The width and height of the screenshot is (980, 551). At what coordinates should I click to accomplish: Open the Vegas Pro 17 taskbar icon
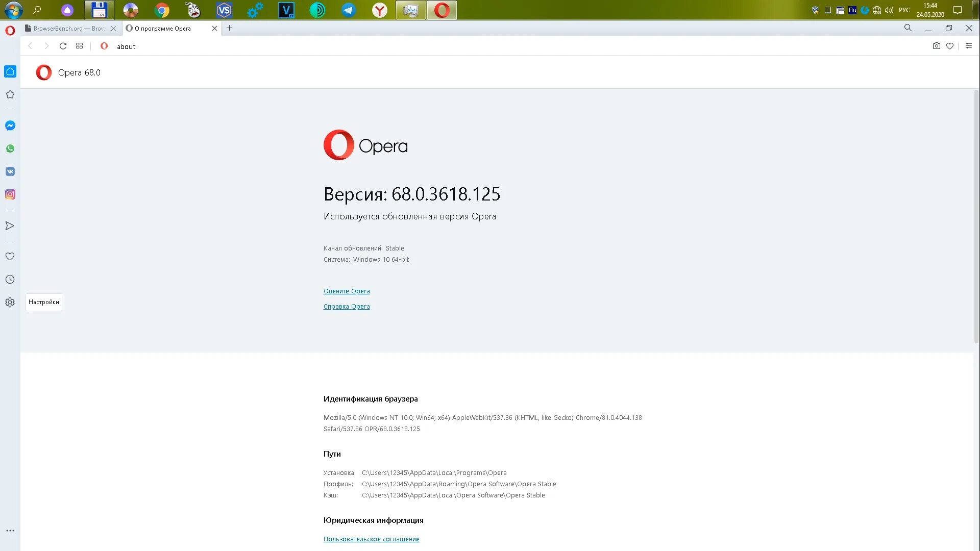pyautogui.click(x=286, y=10)
